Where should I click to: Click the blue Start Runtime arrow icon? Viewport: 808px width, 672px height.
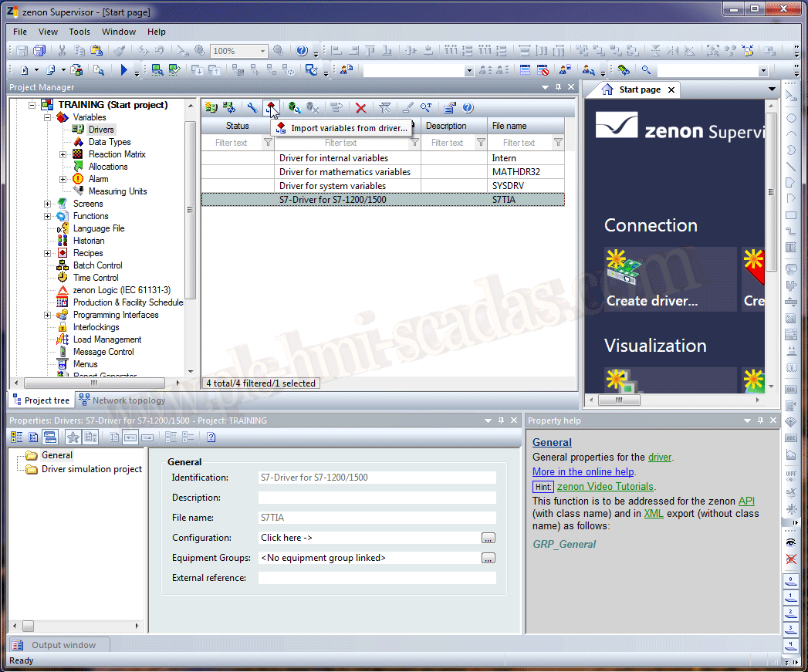(123, 70)
